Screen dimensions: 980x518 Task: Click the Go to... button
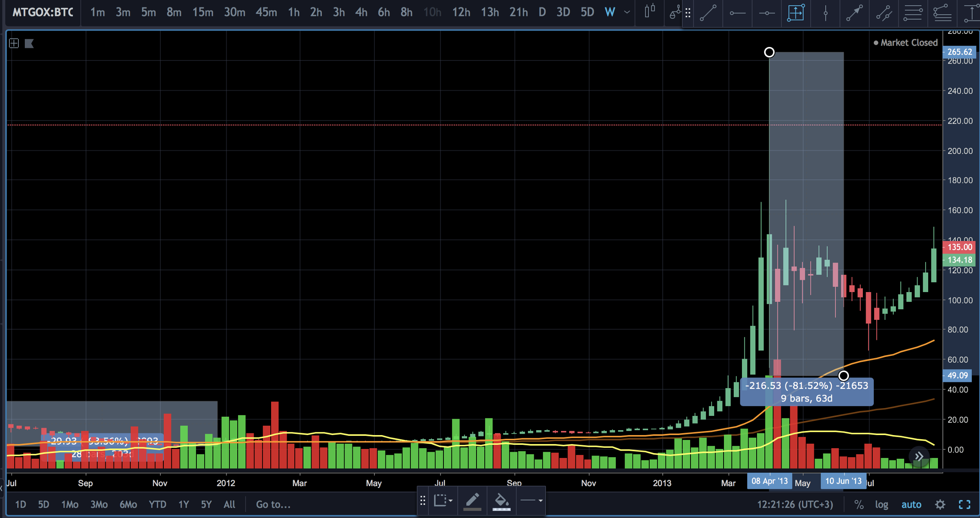click(x=273, y=505)
